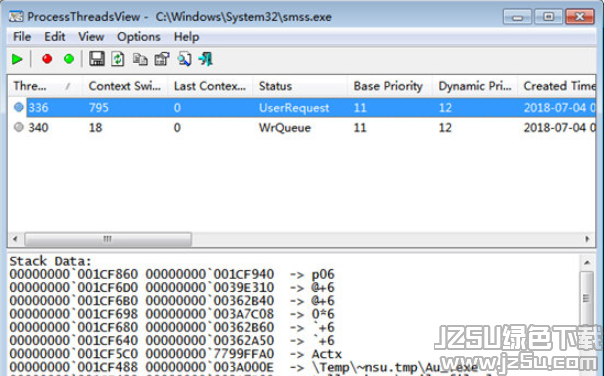Viewport: 604px width, 376px height.
Task: Sort by the Status column header
Action: (300, 86)
